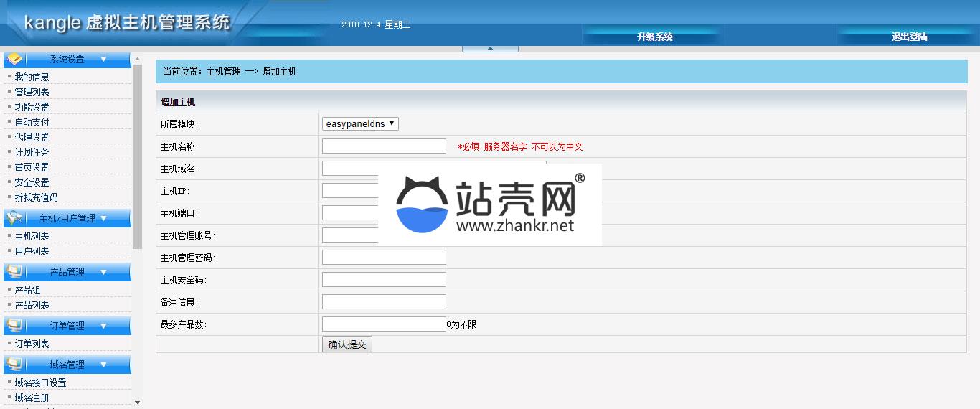
Task: Go to 折抵充值码 sidebar link
Action: click(x=36, y=197)
